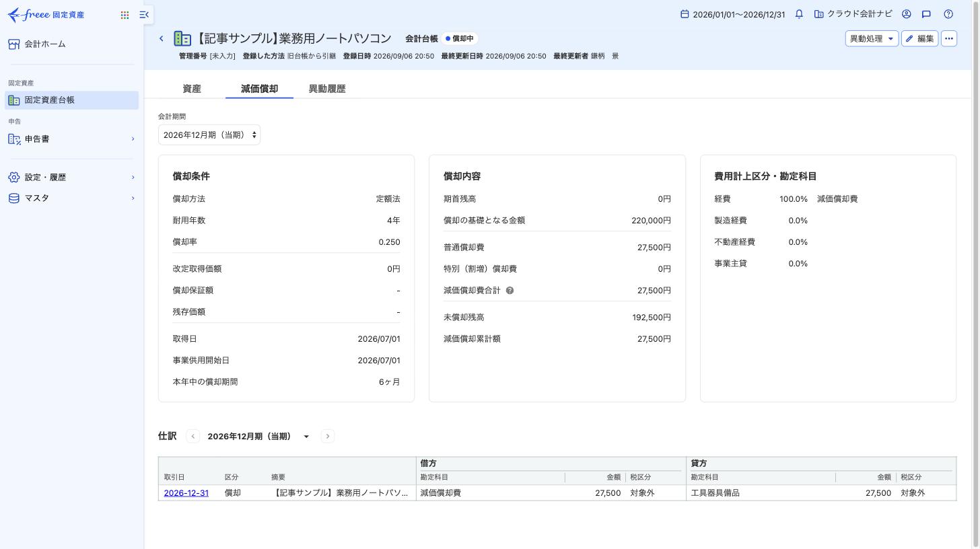Click the vertical scrollbar on right edge

click(x=975, y=274)
